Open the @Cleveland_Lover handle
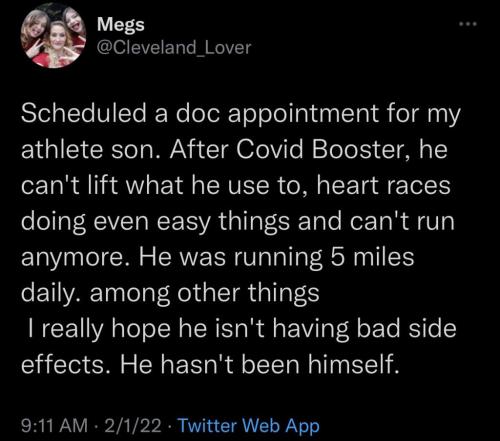Screen dimensions: 500x441 click(x=174, y=48)
